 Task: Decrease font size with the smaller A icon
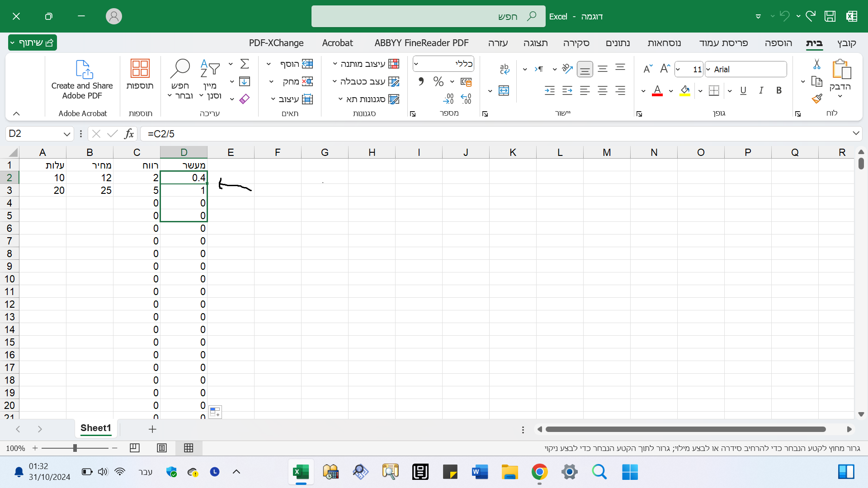click(x=648, y=69)
